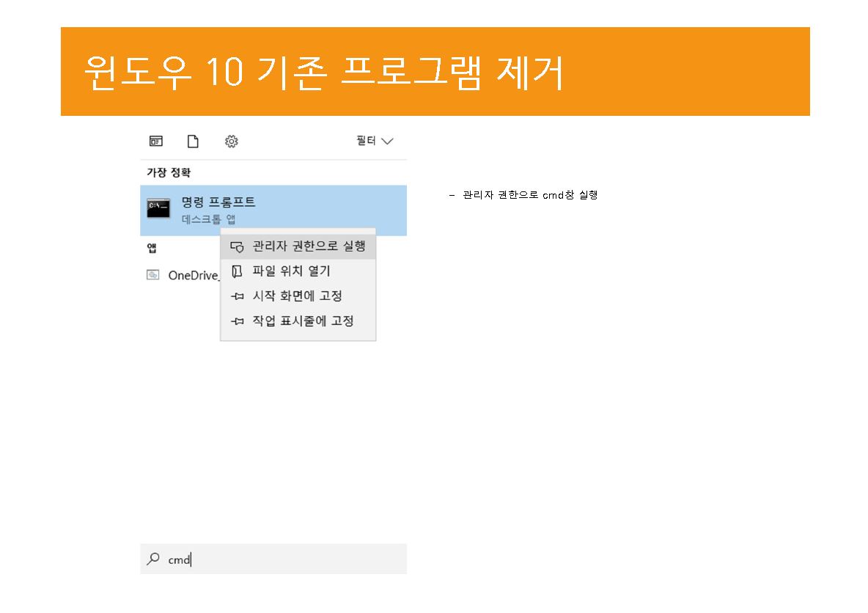The height and width of the screenshot is (613, 868).
Task: Click the 명령 프롬프트 black console icon
Action: (x=158, y=208)
